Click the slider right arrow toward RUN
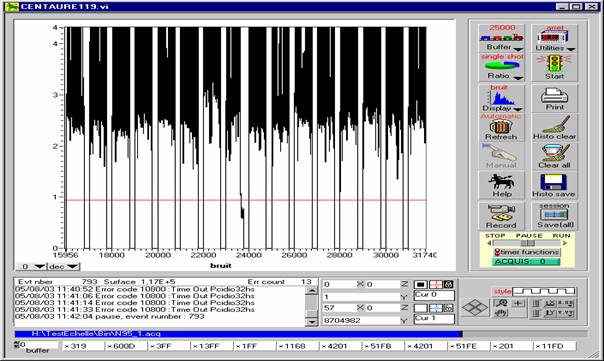This screenshot has height=361, width=604. [565, 243]
